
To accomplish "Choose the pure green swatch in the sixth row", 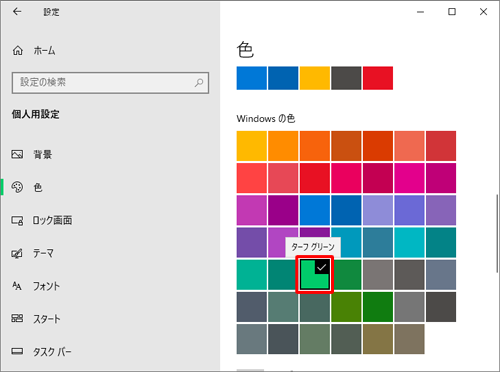I will pyautogui.click(x=378, y=307).
